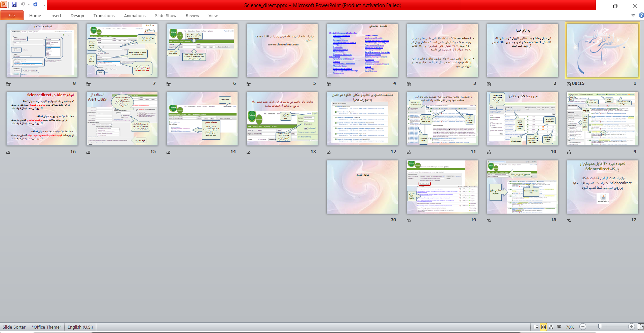644x333 pixels.
Task: Click 'Slide Sorter' text in status bar
Action: point(14,327)
